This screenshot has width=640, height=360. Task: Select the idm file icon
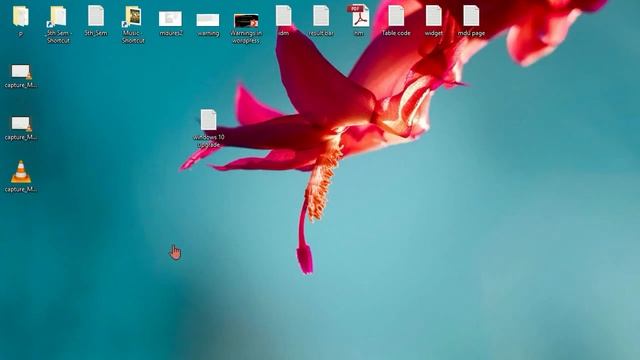[284, 16]
